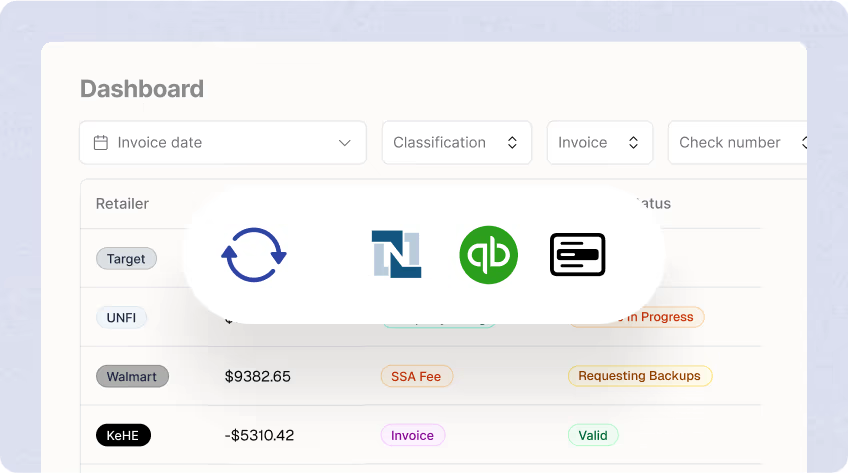The image size is (848, 473).
Task: Select the Target retailer tag
Action: 126,258
